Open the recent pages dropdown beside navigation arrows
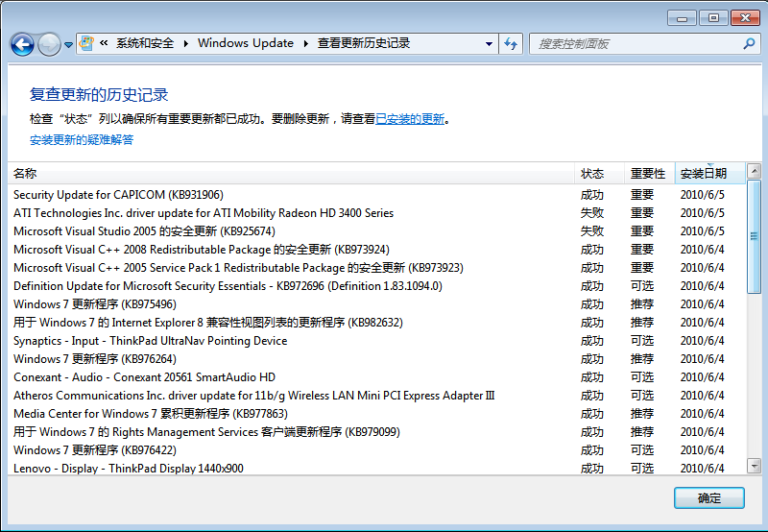This screenshot has width=768, height=532. coord(68,44)
